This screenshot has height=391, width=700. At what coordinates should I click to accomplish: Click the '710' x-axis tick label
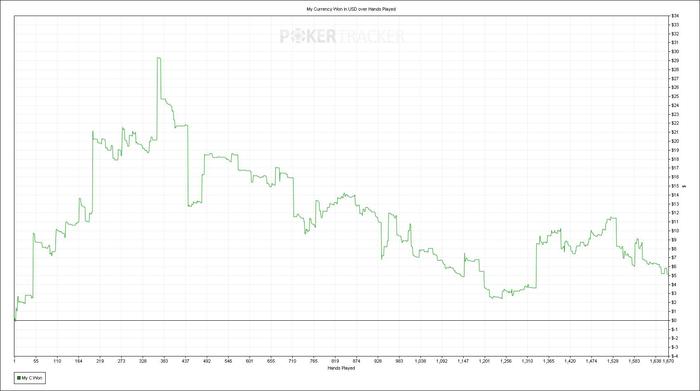tap(292, 361)
